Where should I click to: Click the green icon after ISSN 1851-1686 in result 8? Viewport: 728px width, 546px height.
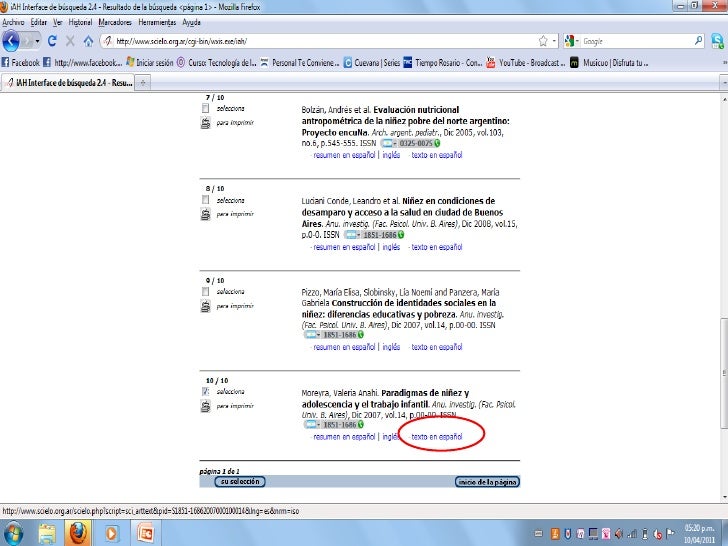(401, 235)
